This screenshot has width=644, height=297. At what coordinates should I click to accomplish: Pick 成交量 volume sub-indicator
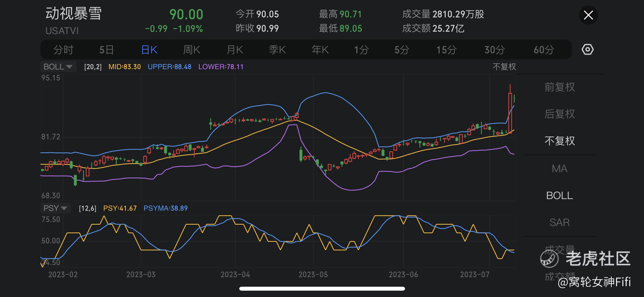click(559, 249)
